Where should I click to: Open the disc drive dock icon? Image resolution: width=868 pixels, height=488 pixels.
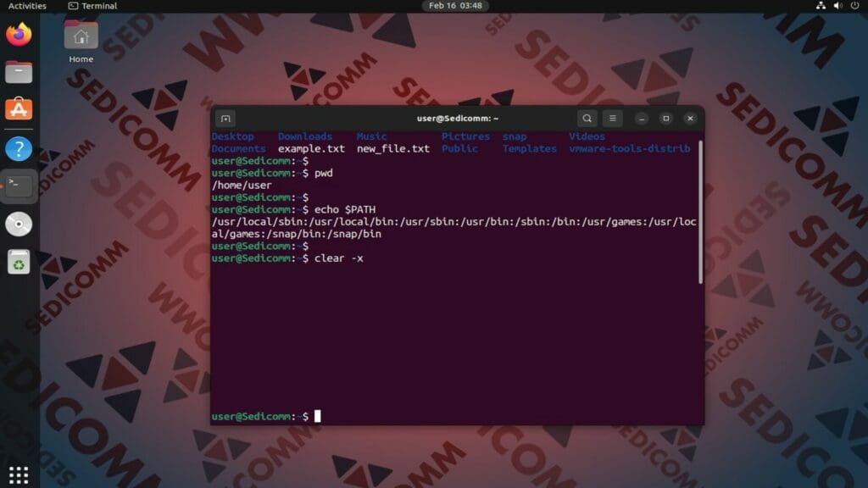pos(19,224)
